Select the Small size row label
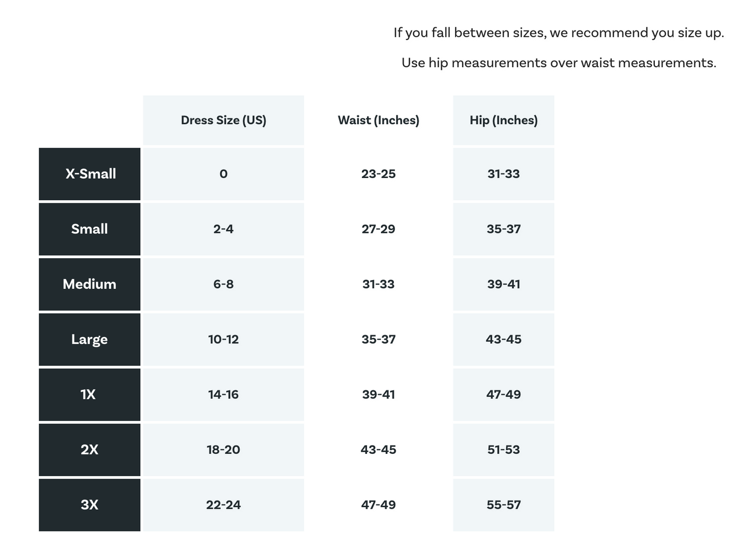The height and width of the screenshot is (560, 748). [90, 229]
